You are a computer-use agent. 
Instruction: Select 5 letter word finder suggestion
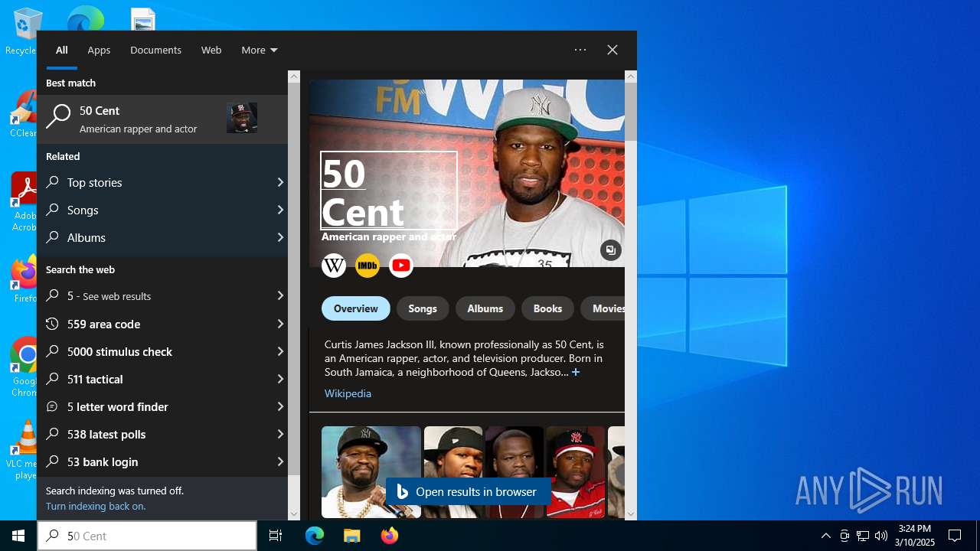(162, 406)
